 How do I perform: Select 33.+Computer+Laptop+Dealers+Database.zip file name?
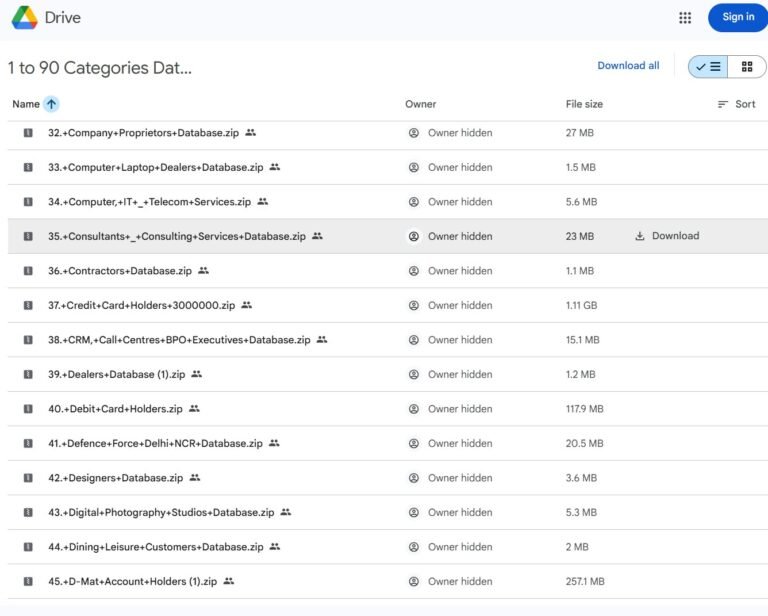(156, 167)
